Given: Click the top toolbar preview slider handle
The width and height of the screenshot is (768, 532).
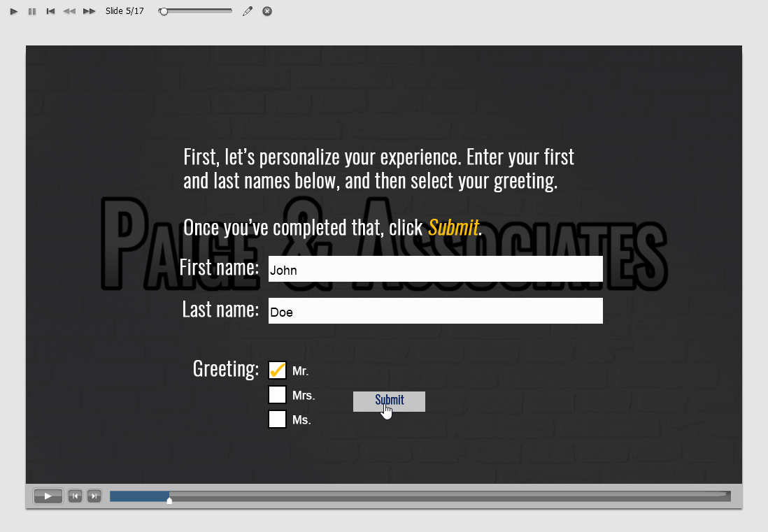Looking at the screenshot, I should click(x=164, y=11).
